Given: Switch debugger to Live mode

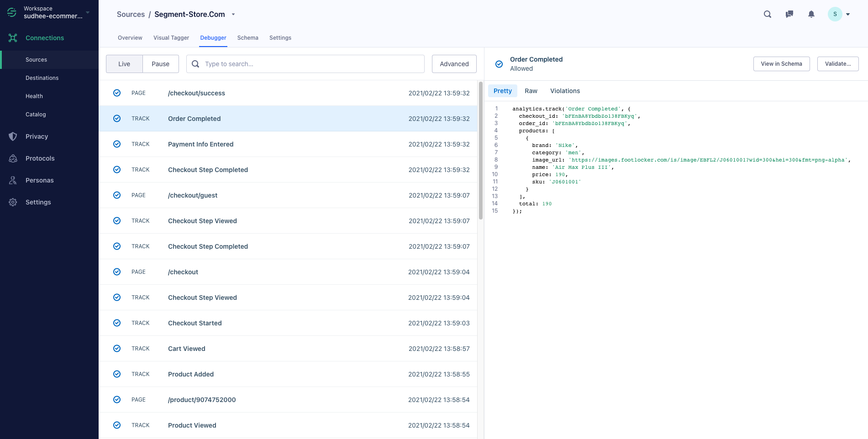Looking at the screenshot, I should pos(124,64).
